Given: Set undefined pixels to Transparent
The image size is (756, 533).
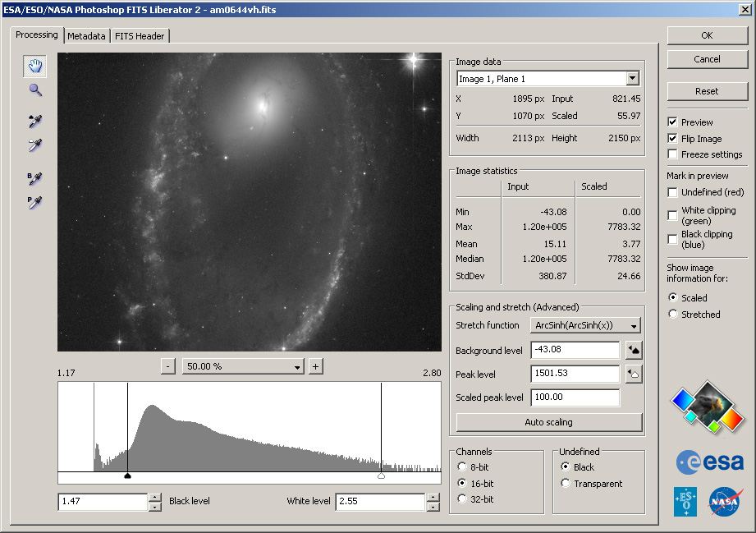Looking at the screenshot, I should 566,484.
